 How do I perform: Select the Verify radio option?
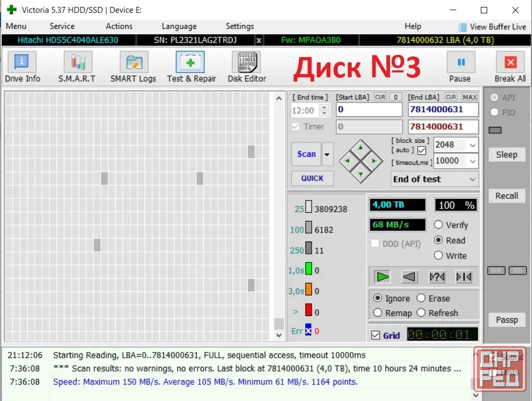point(439,224)
